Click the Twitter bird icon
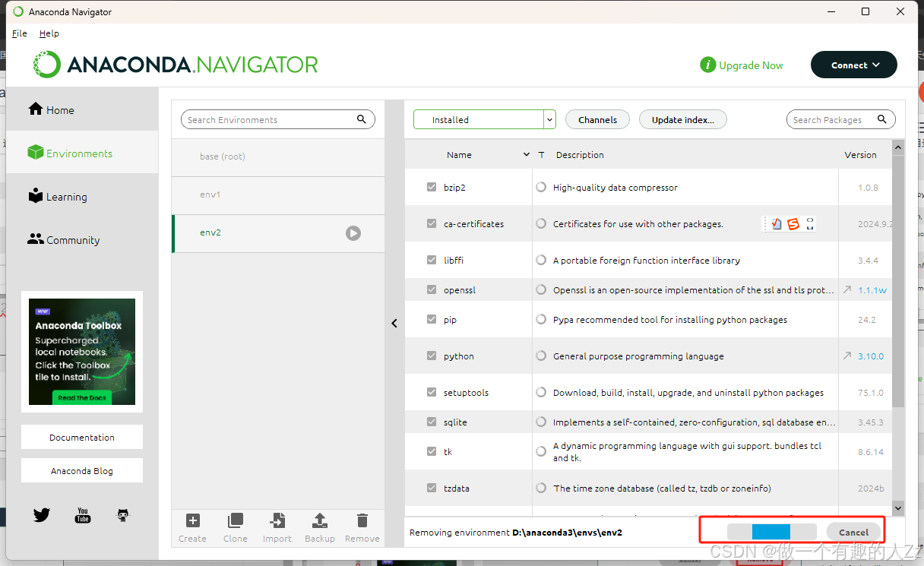 (42, 515)
